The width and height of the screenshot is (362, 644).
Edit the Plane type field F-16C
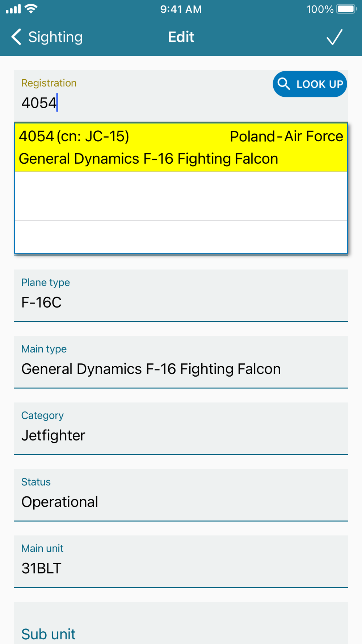(181, 296)
